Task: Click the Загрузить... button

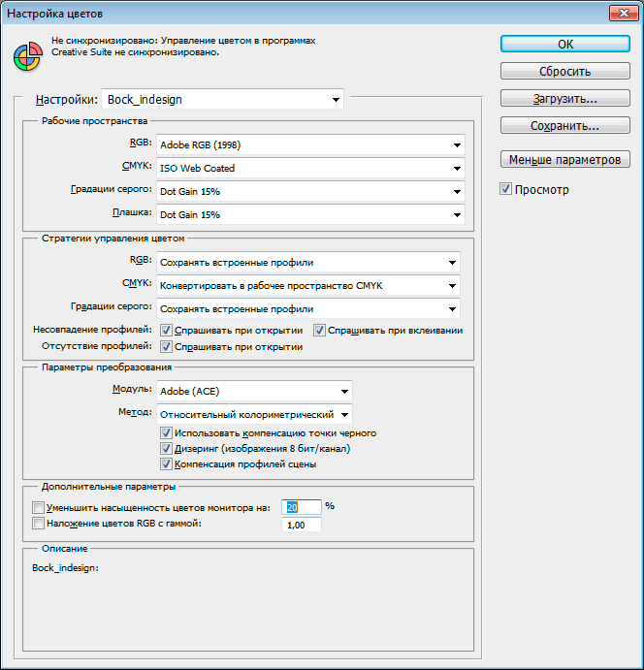Action: [x=564, y=98]
